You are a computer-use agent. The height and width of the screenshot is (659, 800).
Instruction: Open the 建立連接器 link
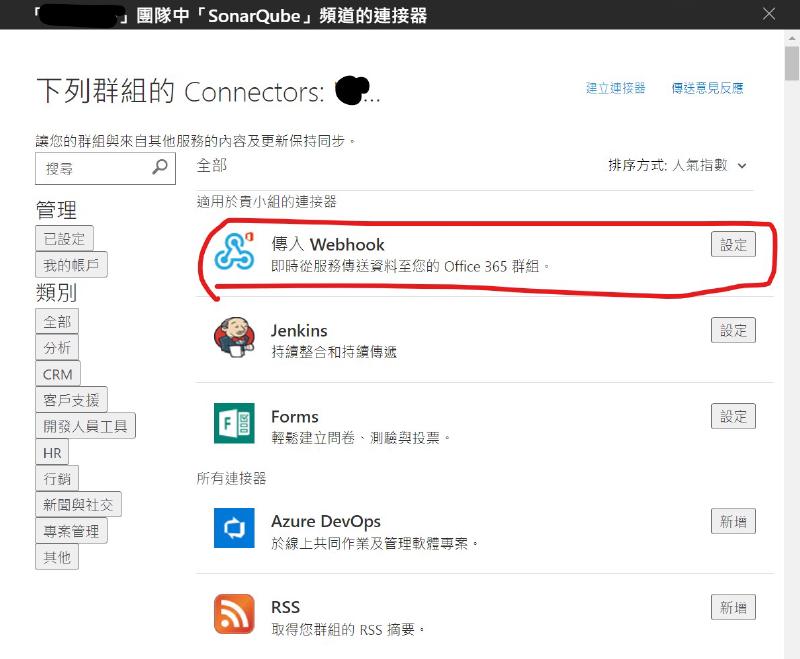tap(615, 88)
